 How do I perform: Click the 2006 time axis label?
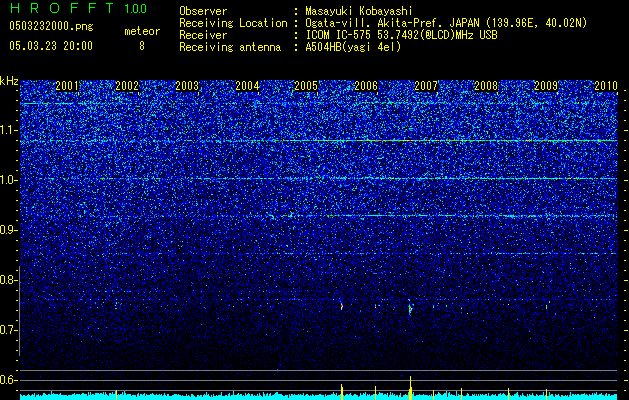coord(366,85)
